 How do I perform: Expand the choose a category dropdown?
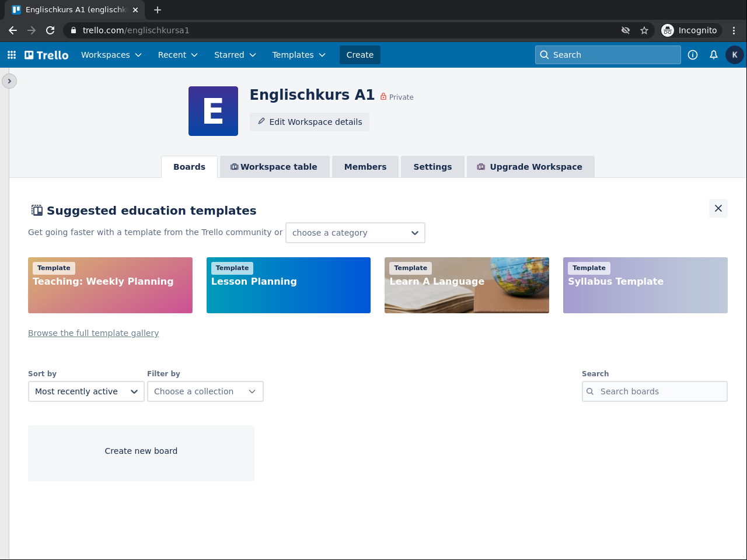tap(355, 233)
